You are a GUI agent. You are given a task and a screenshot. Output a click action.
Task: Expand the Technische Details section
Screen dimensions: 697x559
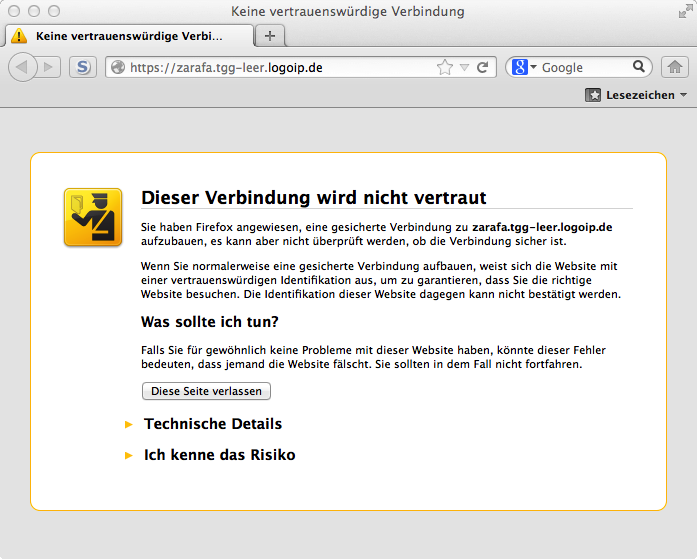point(212,424)
